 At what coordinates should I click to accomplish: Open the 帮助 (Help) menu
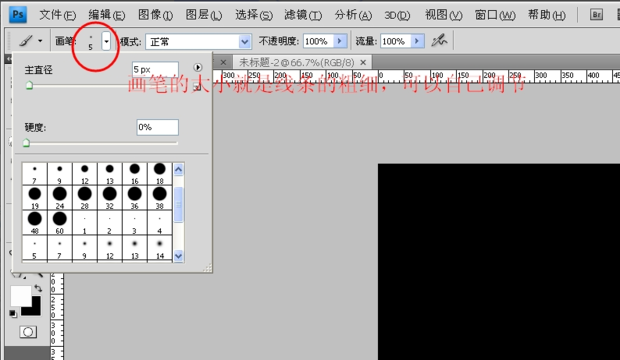pos(547,15)
